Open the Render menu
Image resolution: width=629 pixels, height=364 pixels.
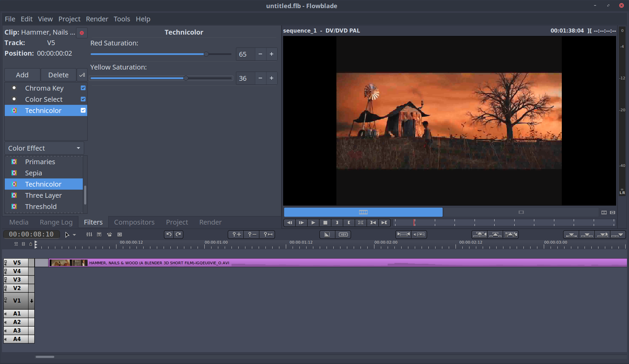click(97, 19)
